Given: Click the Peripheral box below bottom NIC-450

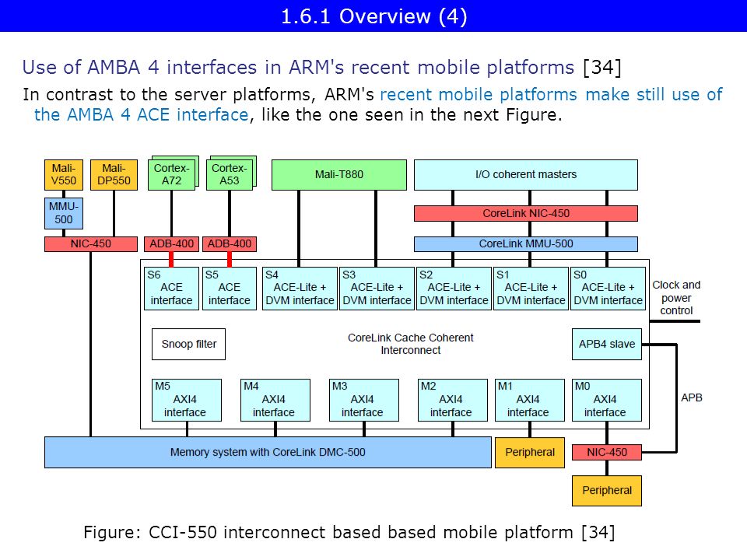Looking at the screenshot, I should [607, 491].
